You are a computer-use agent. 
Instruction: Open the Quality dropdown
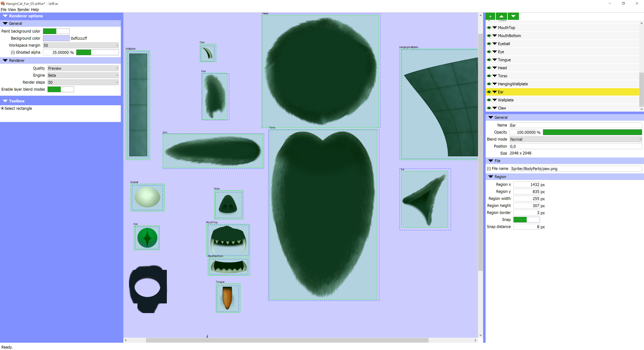(x=83, y=68)
